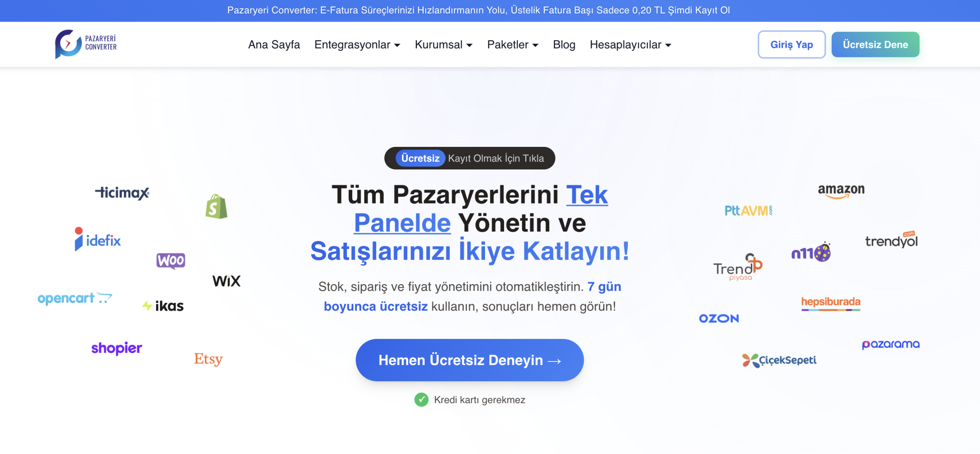The image size is (980, 454).
Task: Click the amazon logo
Action: pos(841,191)
